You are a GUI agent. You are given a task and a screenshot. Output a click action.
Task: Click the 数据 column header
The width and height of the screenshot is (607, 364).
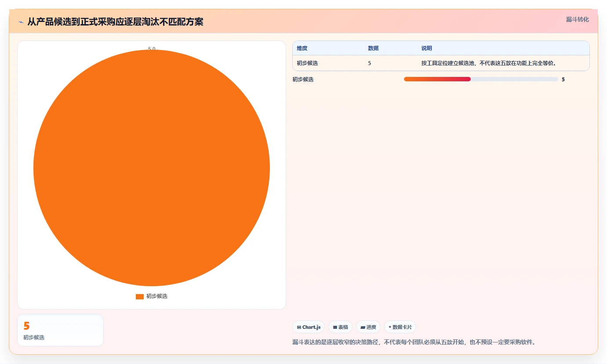[x=373, y=48]
